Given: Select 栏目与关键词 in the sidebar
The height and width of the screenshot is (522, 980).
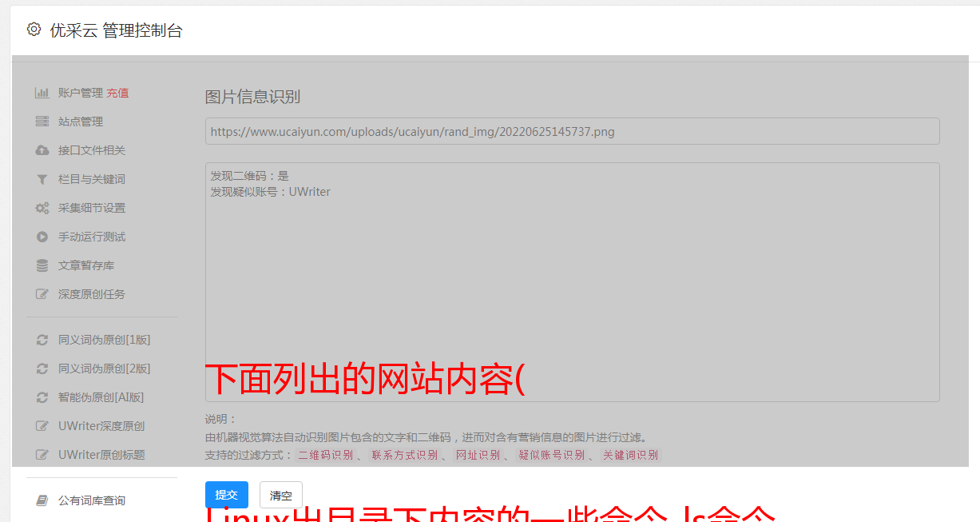Looking at the screenshot, I should point(92,179).
